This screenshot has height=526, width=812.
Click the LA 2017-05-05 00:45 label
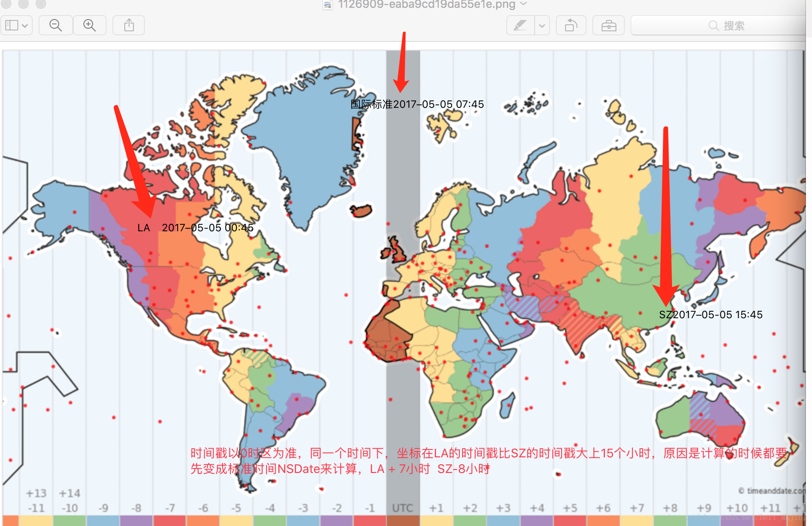(x=195, y=228)
